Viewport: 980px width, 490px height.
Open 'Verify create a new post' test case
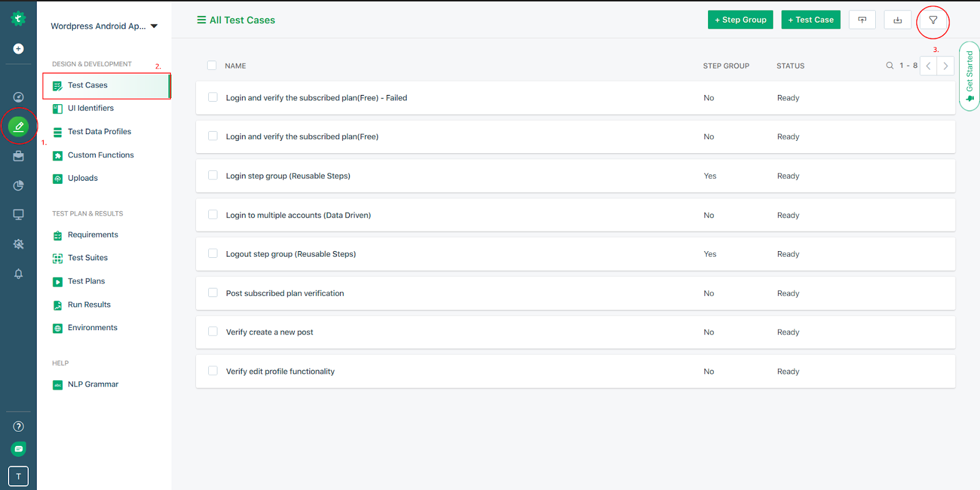pos(269,332)
